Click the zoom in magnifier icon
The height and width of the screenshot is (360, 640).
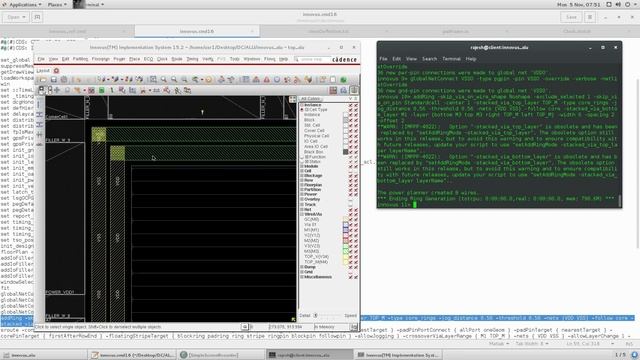[x=164, y=79]
